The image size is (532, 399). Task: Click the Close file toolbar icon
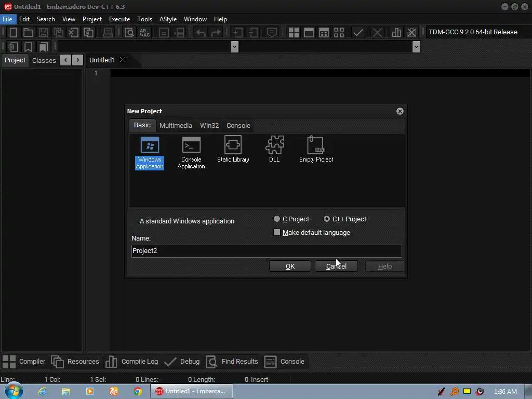(x=73, y=33)
